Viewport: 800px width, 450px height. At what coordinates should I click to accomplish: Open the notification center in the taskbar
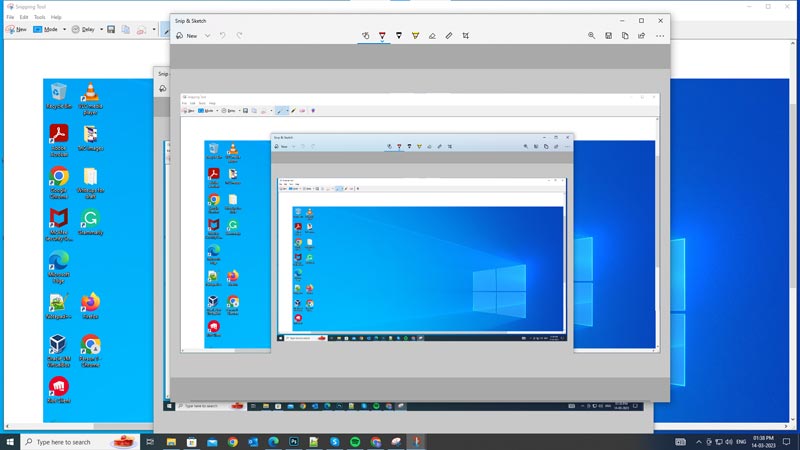[x=787, y=442]
